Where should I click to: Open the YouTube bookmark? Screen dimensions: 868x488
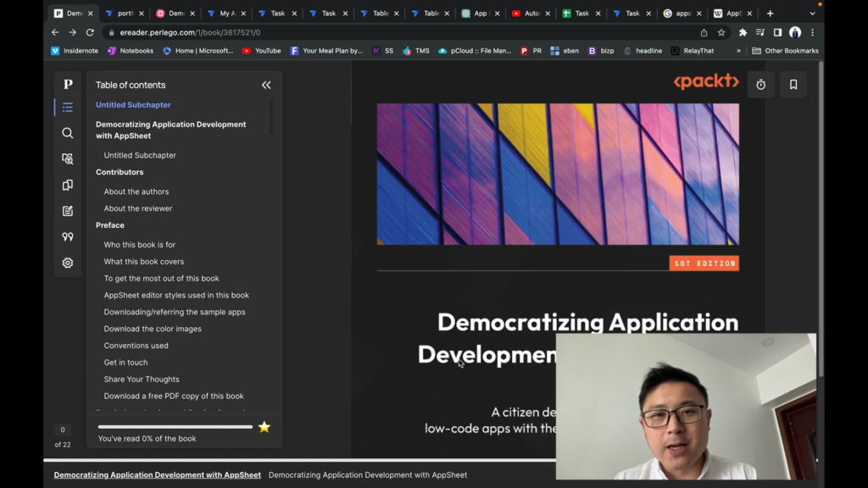(262, 51)
